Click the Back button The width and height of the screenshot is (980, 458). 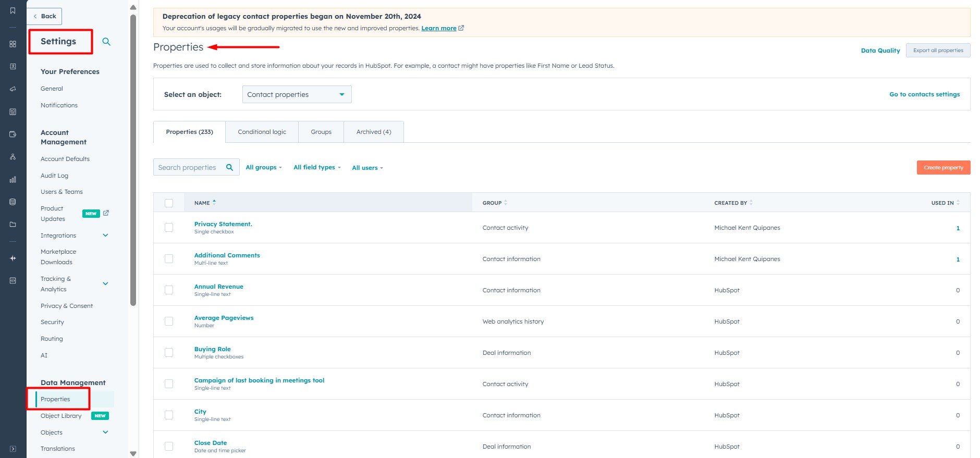44,16
